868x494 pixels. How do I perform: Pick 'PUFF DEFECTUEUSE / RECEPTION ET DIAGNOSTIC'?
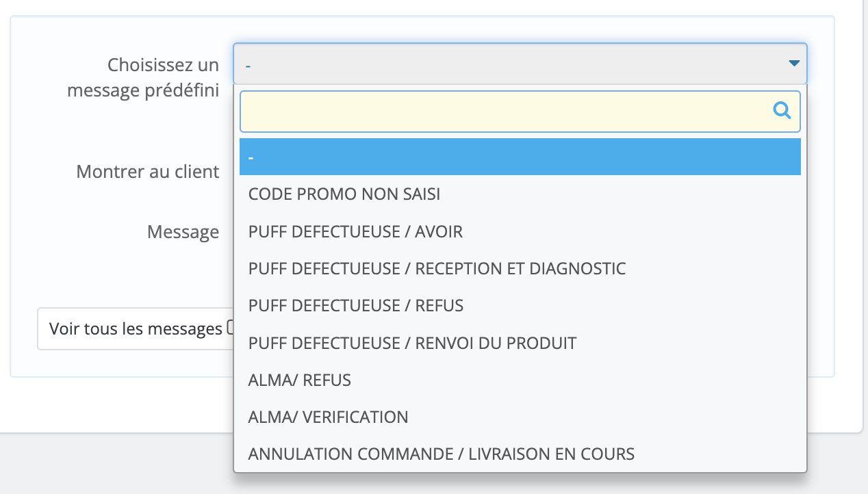pyautogui.click(x=437, y=268)
